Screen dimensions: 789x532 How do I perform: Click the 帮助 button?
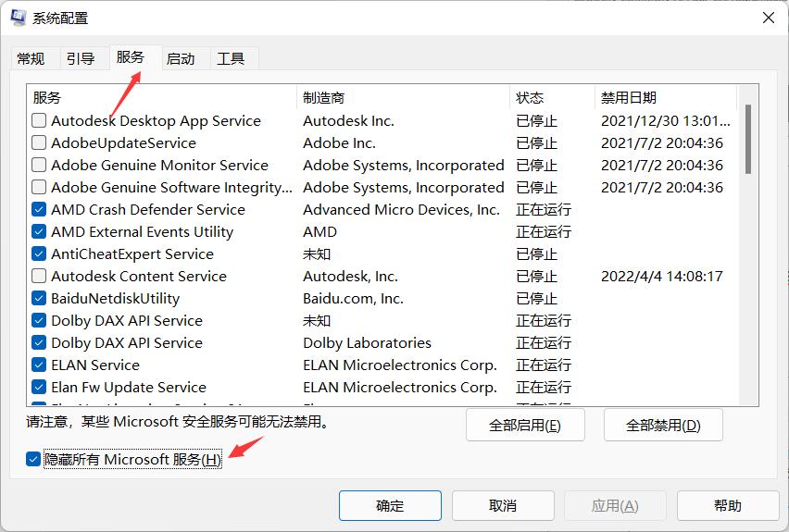(x=727, y=505)
